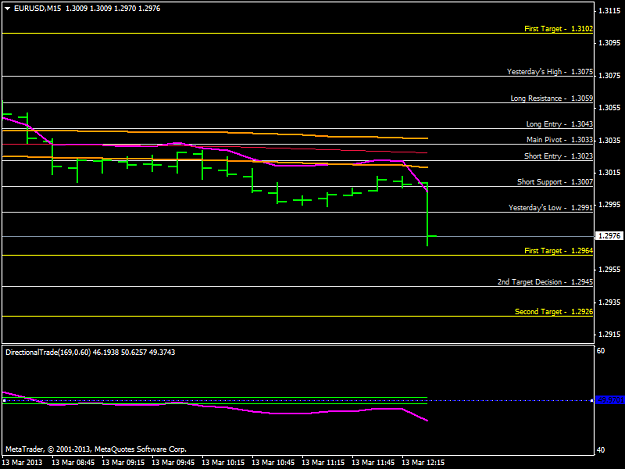Screen dimensions: 625x469
Task: Click the indicator scale value 60
Action: (601, 351)
